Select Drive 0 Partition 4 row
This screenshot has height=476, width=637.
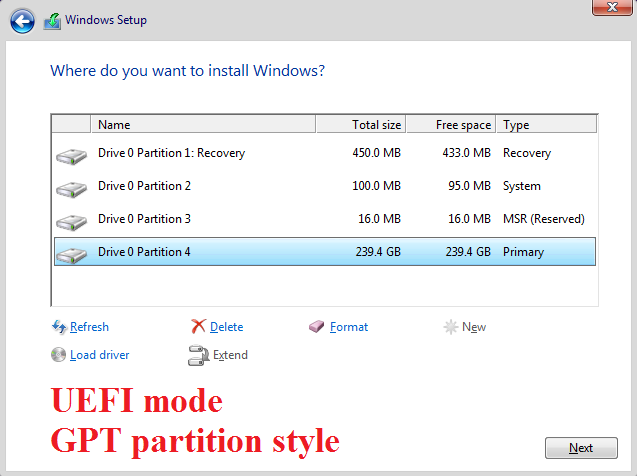click(x=325, y=252)
